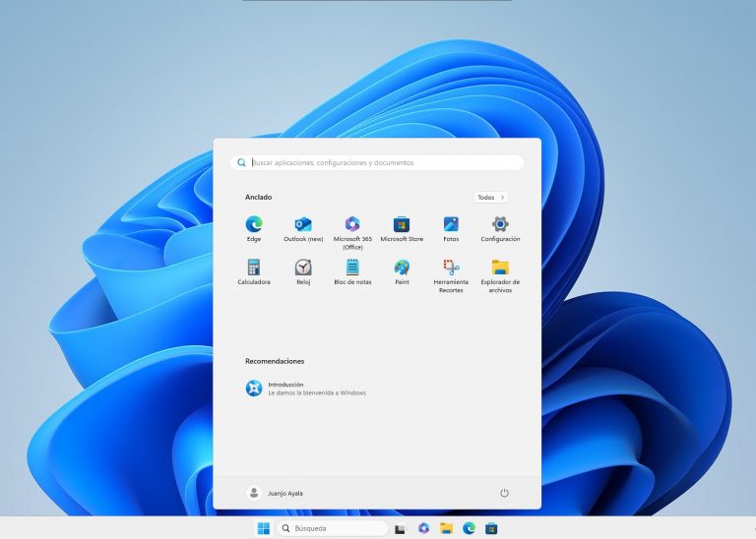Screen dimensions: 756x539
Task: Launch the Fotos app
Action: (451, 225)
